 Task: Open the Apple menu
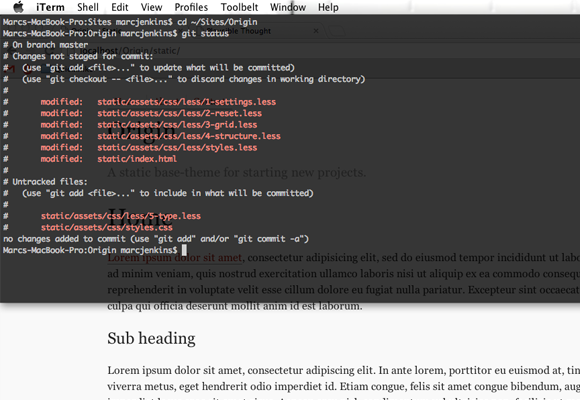pos(18,7)
